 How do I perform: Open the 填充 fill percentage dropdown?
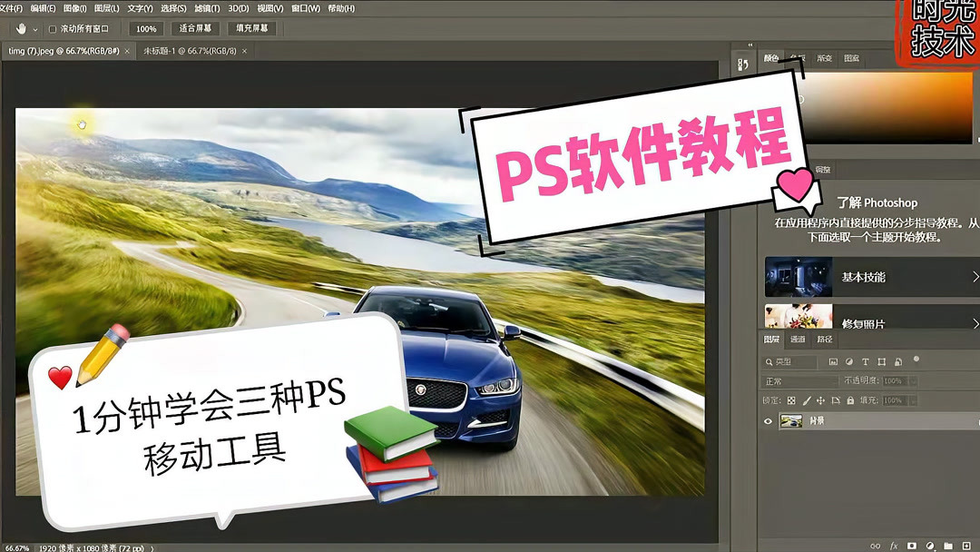tap(913, 399)
